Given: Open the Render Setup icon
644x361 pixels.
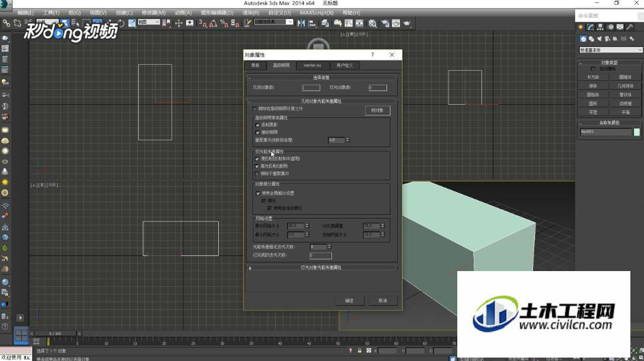Looking at the screenshot, I should [385, 23].
